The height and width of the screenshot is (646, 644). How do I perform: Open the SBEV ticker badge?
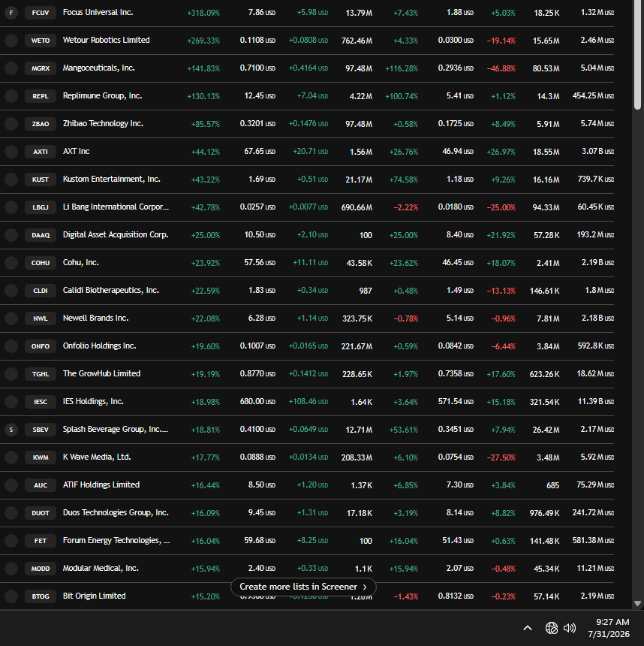[x=41, y=430]
